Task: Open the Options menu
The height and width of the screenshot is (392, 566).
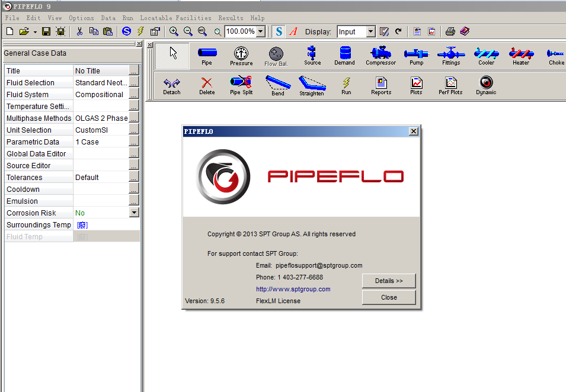Action: click(x=81, y=18)
